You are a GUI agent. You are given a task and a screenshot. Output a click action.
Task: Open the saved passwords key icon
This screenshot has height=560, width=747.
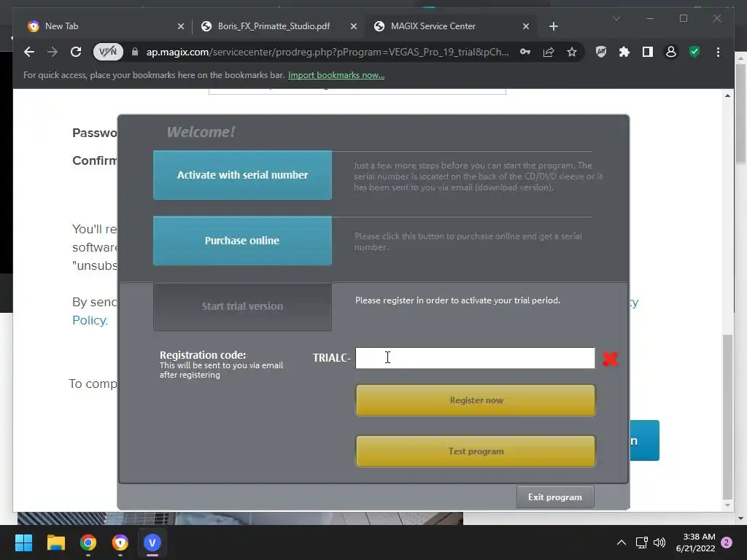tap(525, 52)
